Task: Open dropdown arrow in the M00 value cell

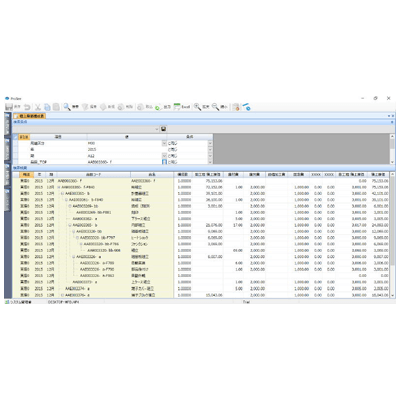Action: 164,143
